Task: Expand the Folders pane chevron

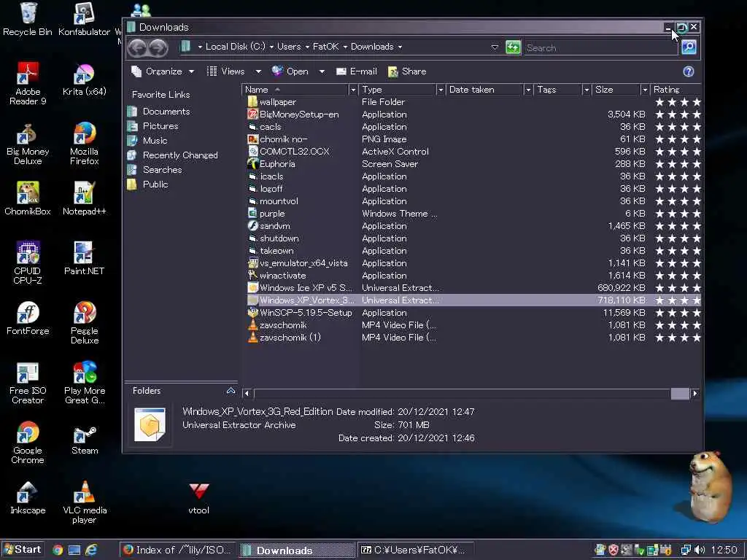Action: (231, 391)
